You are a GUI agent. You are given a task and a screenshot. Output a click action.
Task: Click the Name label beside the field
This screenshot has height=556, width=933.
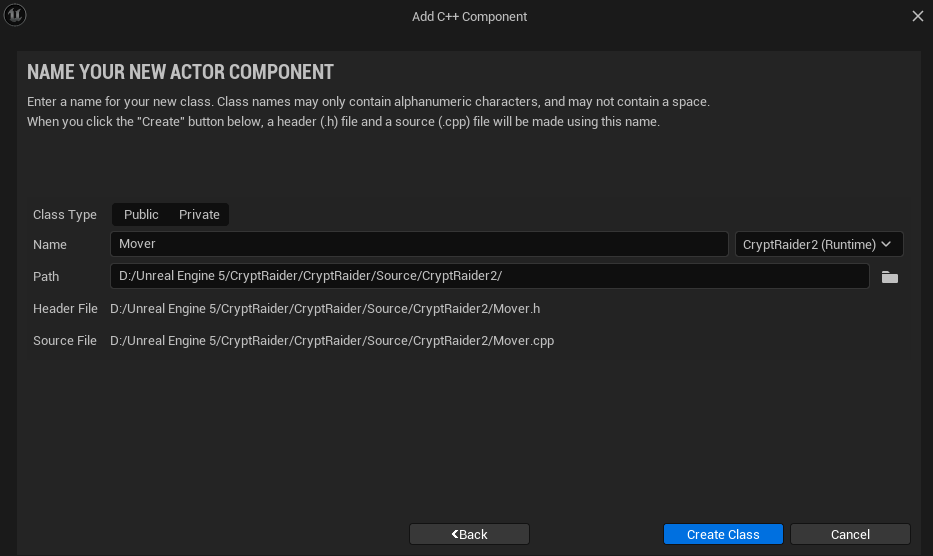point(50,245)
